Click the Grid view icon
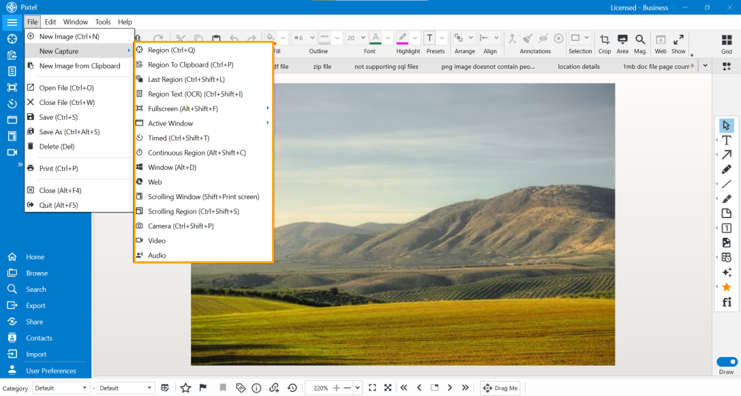 click(x=726, y=43)
